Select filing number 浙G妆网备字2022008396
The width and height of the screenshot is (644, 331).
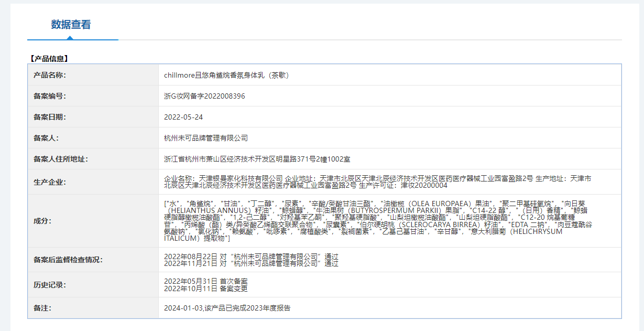(x=204, y=96)
